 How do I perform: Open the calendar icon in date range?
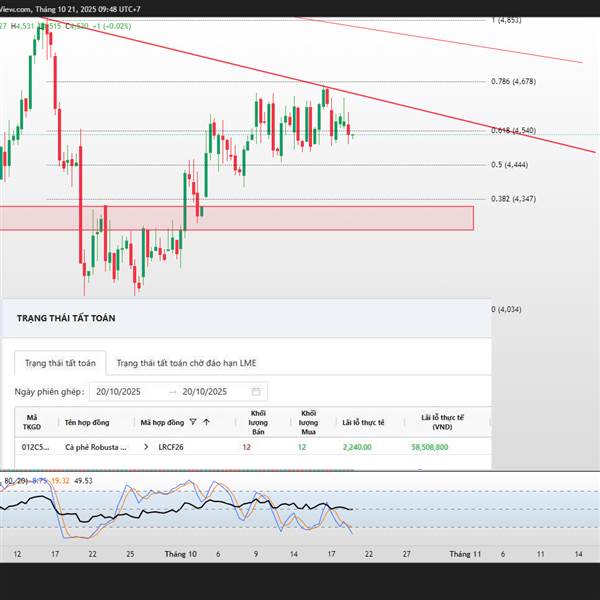[x=256, y=391]
